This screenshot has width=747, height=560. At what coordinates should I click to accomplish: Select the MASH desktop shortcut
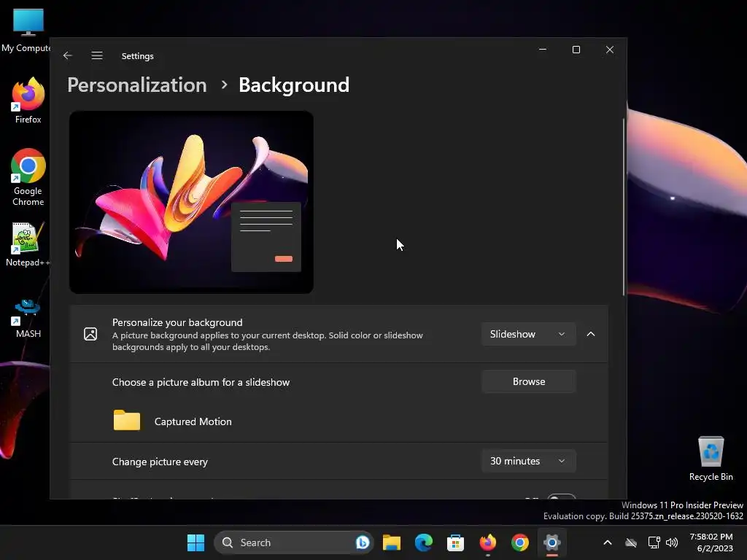(x=28, y=318)
